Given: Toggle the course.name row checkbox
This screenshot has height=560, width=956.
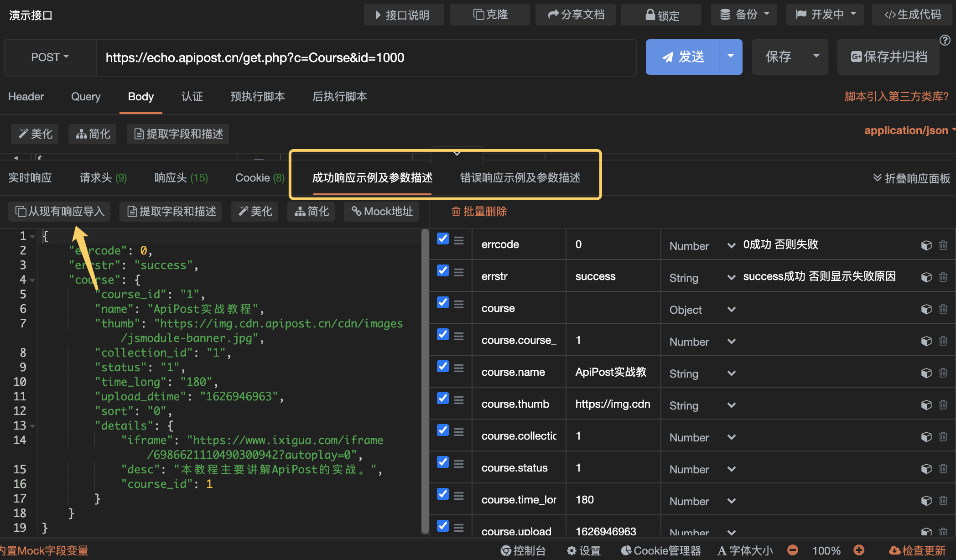Looking at the screenshot, I should tap(443, 366).
